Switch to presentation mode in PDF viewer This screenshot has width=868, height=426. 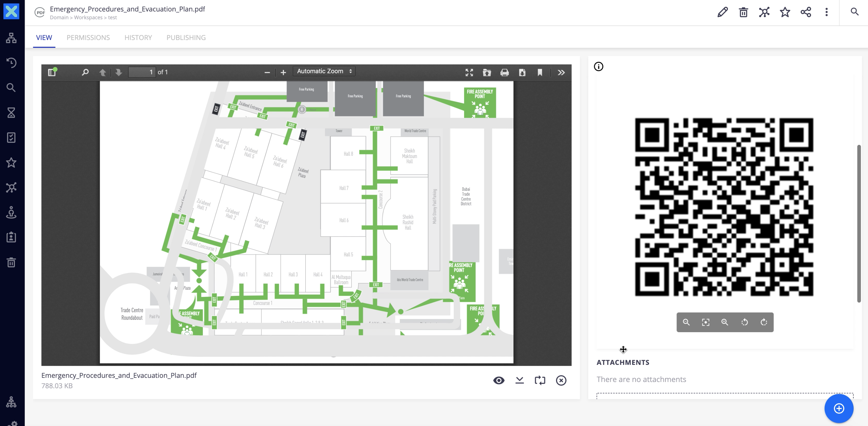(x=469, y=72)
